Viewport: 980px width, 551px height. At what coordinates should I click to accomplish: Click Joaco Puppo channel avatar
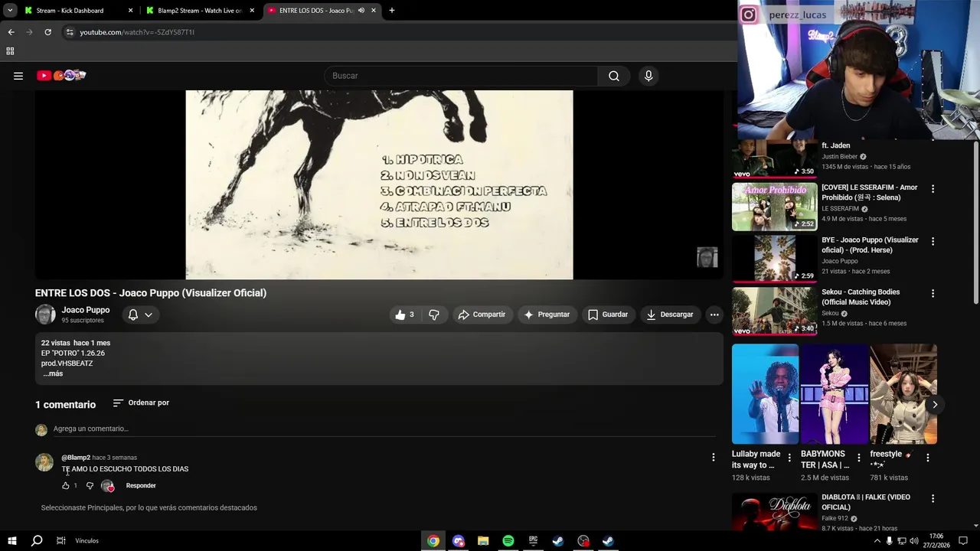[45, 315]
